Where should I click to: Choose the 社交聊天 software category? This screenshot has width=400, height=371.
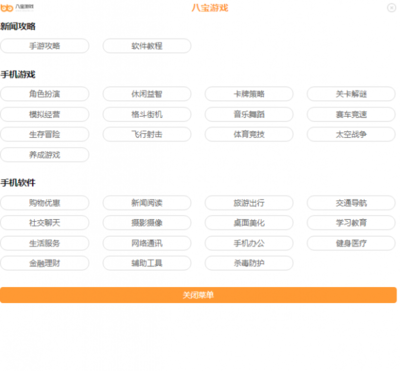tap(45, 223)
